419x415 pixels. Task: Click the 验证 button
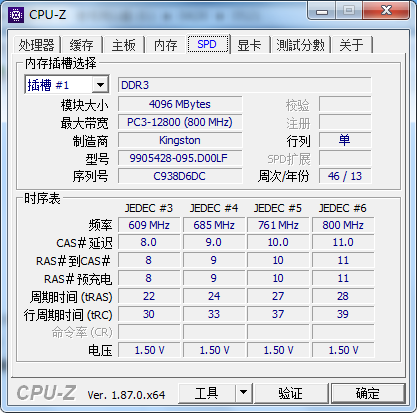coord(291,393)
